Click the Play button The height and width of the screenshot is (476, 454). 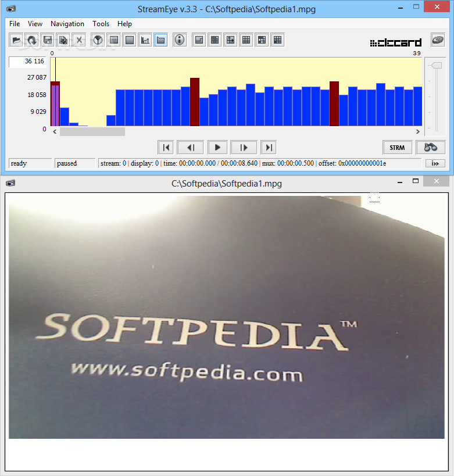[217, 148]
